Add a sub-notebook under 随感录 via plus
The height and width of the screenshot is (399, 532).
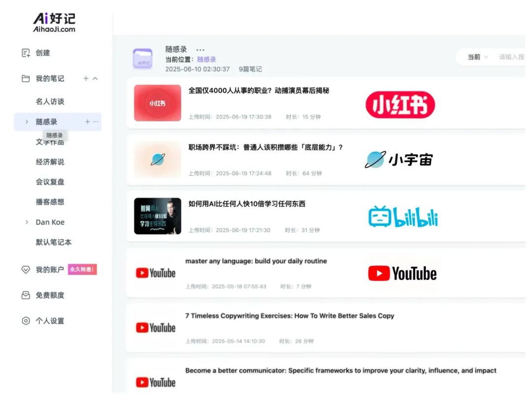coord(87,121)
